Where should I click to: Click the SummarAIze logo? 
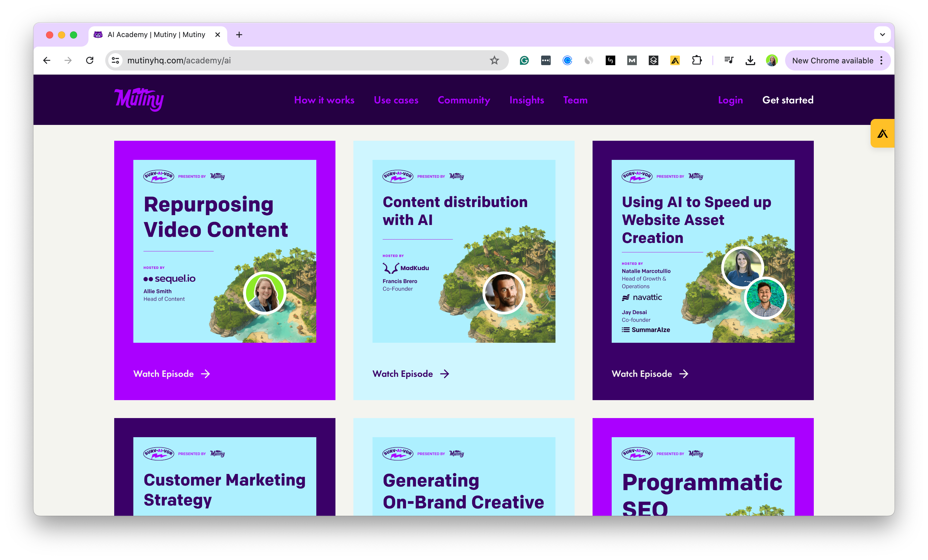coord(646,330)
